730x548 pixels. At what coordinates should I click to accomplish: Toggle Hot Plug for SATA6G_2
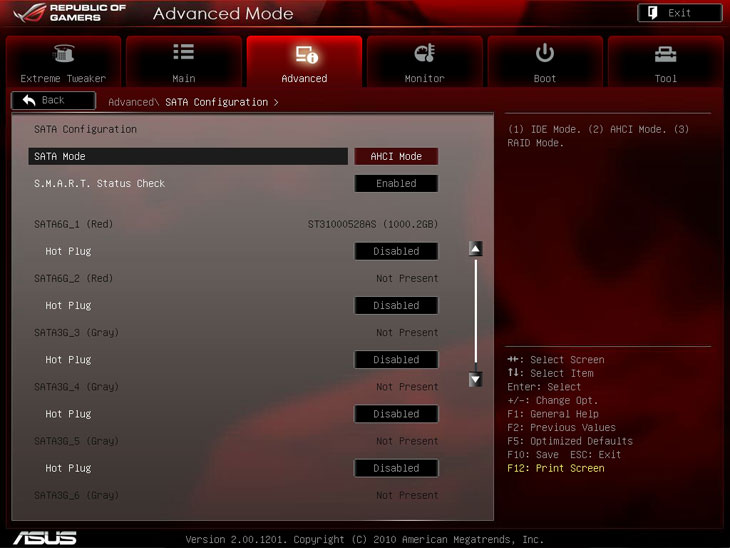(396, 305)
